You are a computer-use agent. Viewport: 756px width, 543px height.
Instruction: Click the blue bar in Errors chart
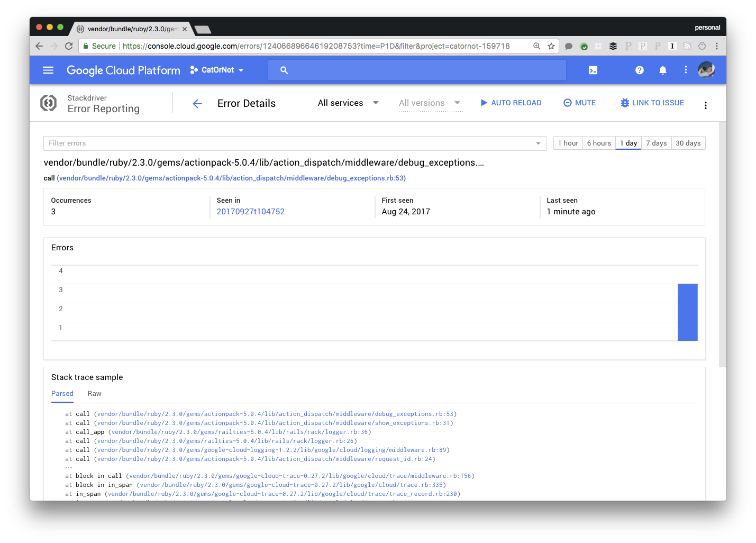coord(688,312)
